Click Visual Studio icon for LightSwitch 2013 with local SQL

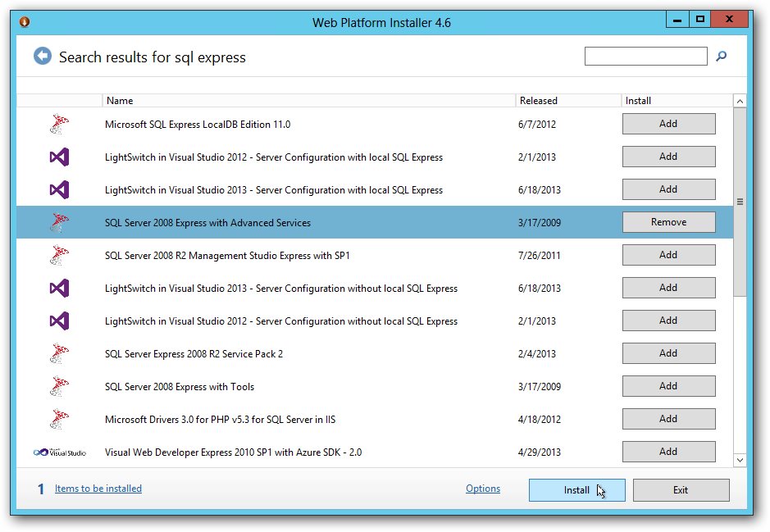click(x=59, y=190)
